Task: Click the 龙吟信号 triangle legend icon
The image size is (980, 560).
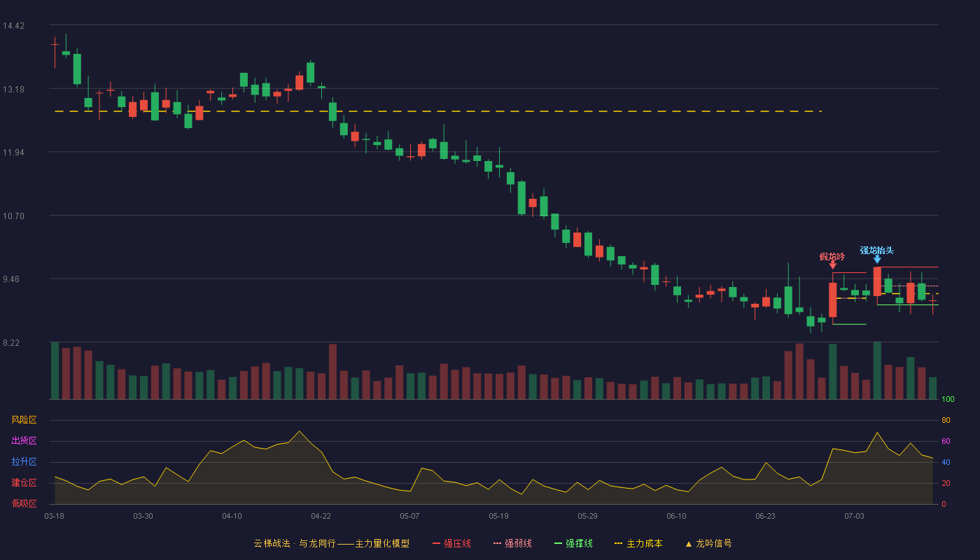Action: click(x=688, y=543)
